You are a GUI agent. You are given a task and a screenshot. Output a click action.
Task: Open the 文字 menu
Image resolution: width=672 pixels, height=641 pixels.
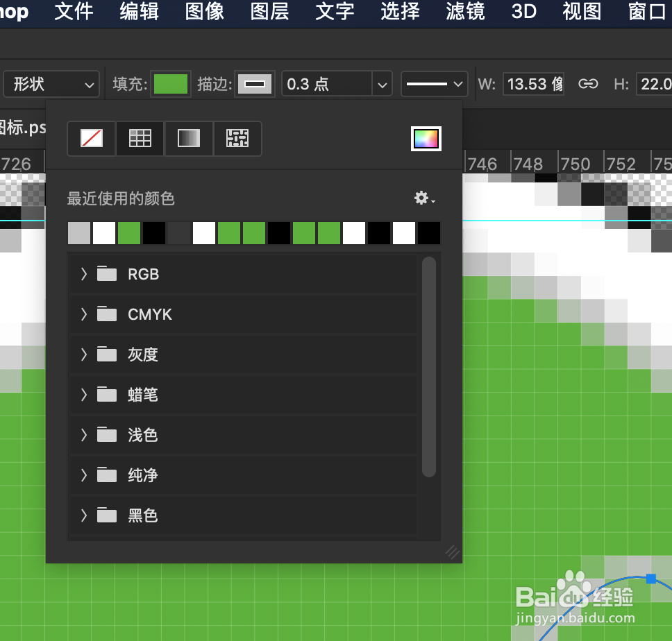point(335,12)
